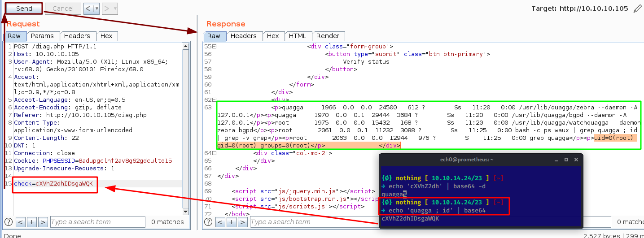This screenshot has width=644, height=238.
Task: Click terminal command echo 'quagga ; id' | base64
Action: (437, 210)
